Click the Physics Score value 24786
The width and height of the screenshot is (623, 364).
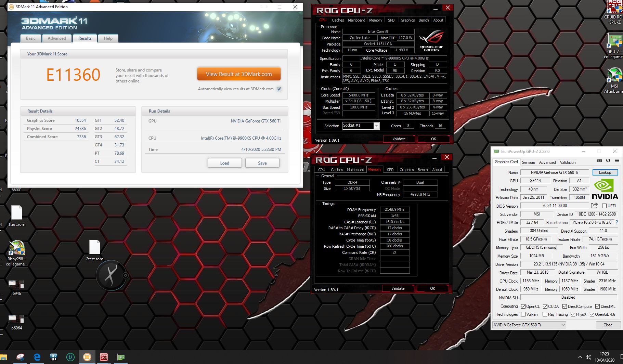pos(80,129)
